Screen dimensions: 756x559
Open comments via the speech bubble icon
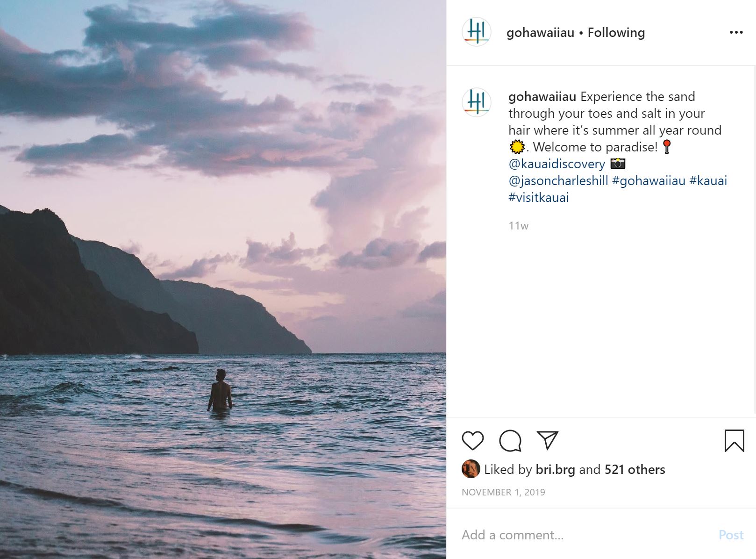click(510, 441)
